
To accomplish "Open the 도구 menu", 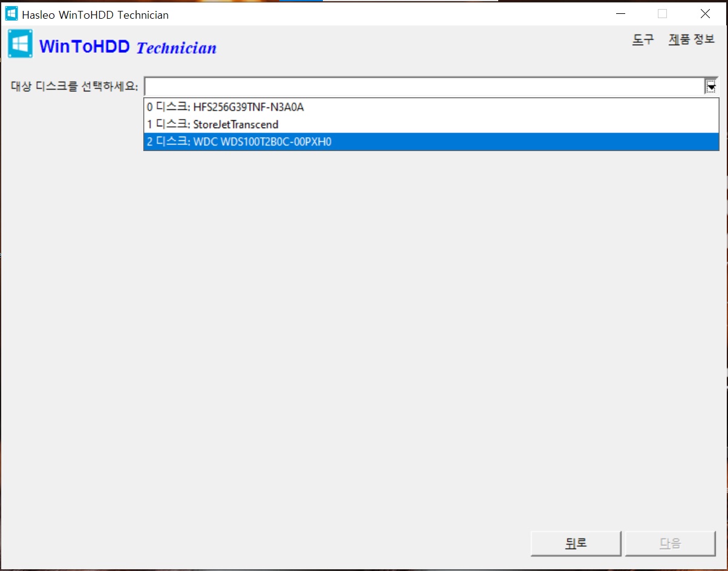I will click(x=643, y=40).
